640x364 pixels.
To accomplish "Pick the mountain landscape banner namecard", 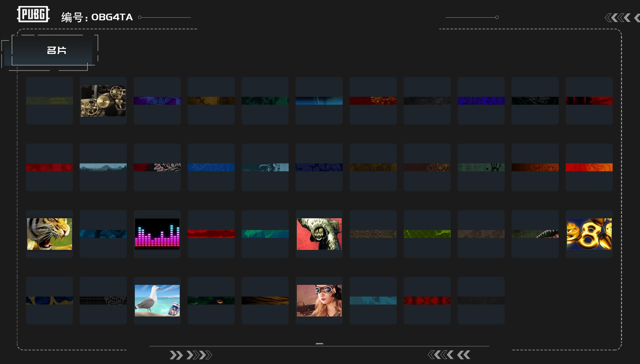I will tap(103, 167).
